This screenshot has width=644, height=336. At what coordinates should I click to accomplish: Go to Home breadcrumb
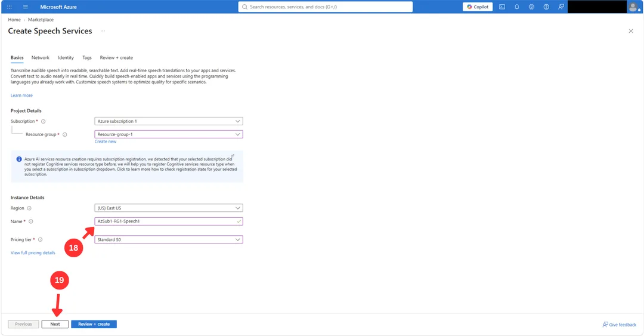(14, 19)
